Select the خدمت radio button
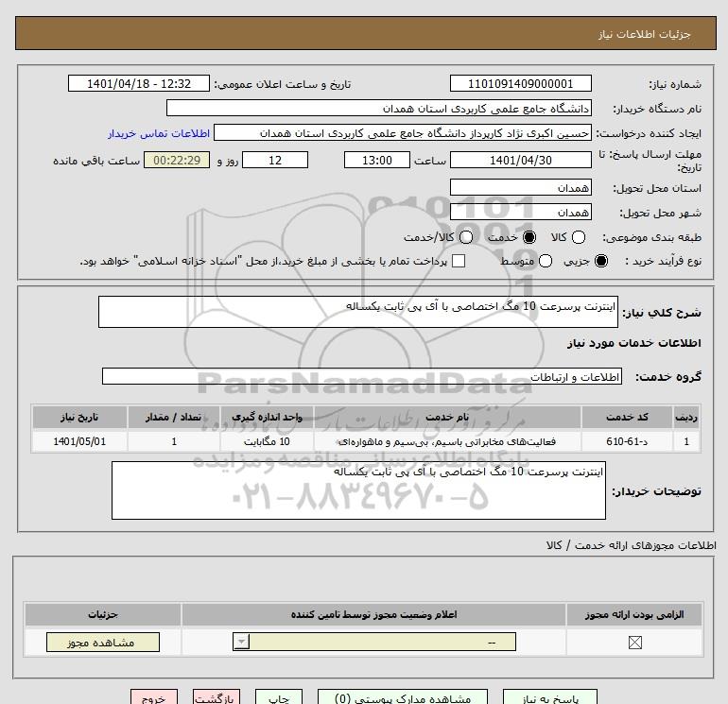 [x=529, y=237]
